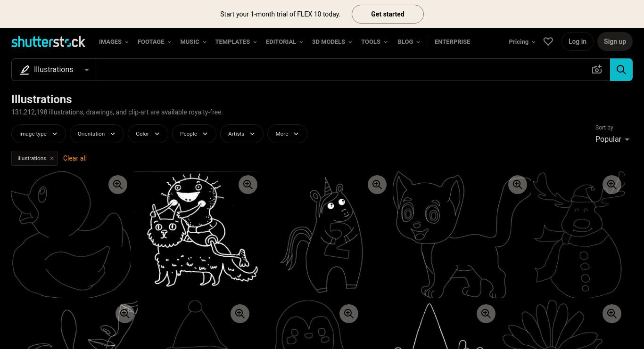Viewport: 644px width, 349px height.
Task: Click the search by image camera icon
Action: click(597, 70)
